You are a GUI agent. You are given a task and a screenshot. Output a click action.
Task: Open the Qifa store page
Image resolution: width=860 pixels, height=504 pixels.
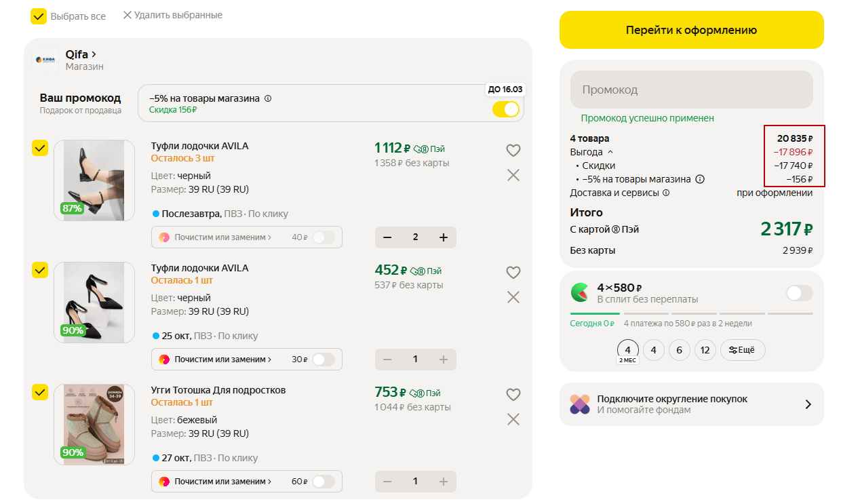[81, 54]
